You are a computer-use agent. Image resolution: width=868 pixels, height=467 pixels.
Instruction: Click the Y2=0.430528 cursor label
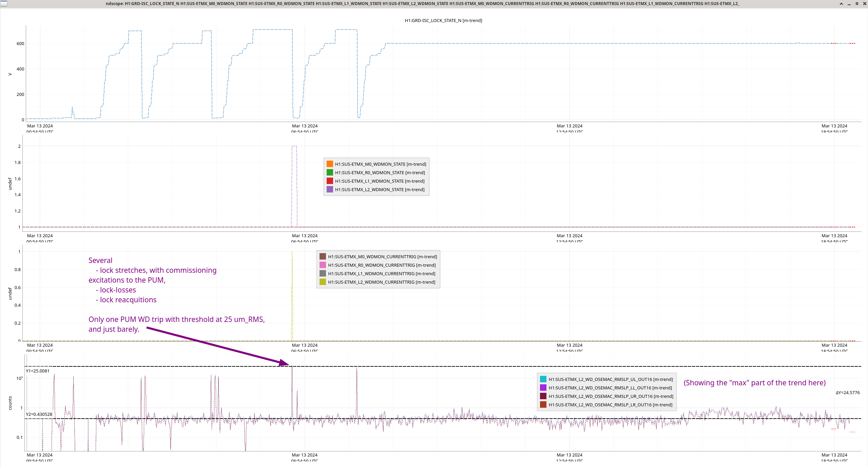39,414
